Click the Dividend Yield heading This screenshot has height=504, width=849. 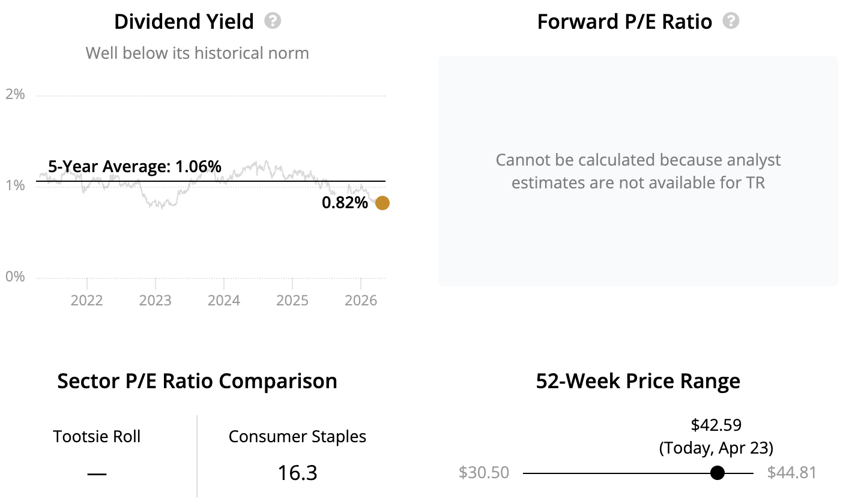(184, 22)
